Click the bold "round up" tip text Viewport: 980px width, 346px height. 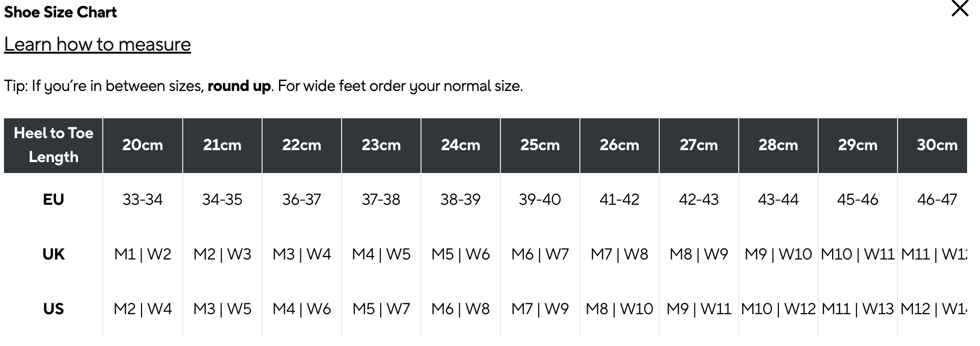pos(239,86)
